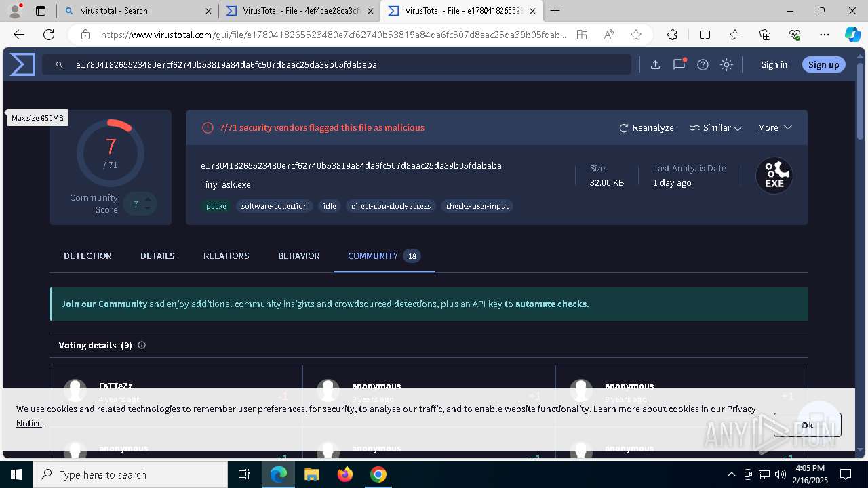Click the read aloud icon in address bar

pos(608,35)
